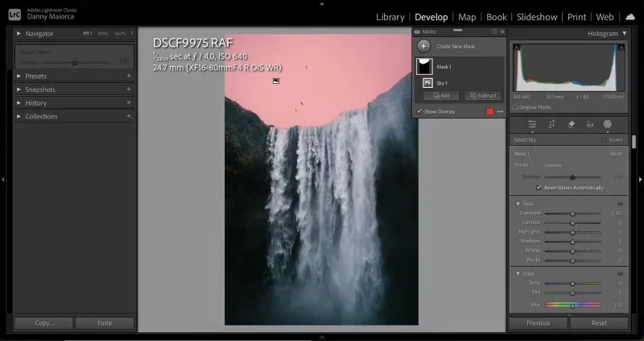This screenshot has width=644, height=341.
Task: Select the Edit sliders tool icon
Action: [x=532, y=124]
